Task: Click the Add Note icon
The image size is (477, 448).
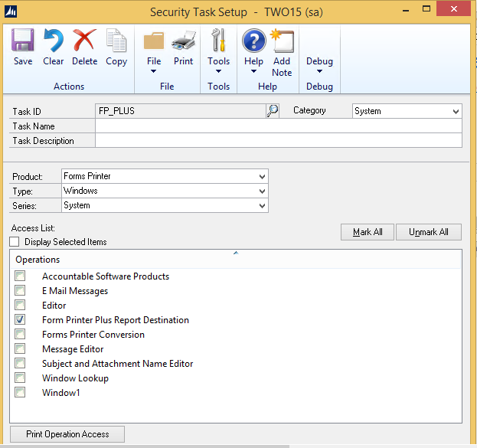Action: [282, 41]
